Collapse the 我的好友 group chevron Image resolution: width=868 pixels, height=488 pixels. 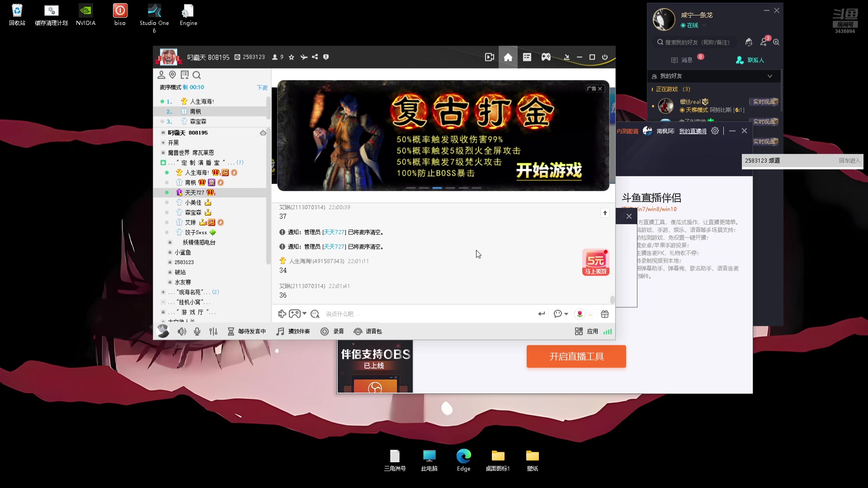point(770,76)
